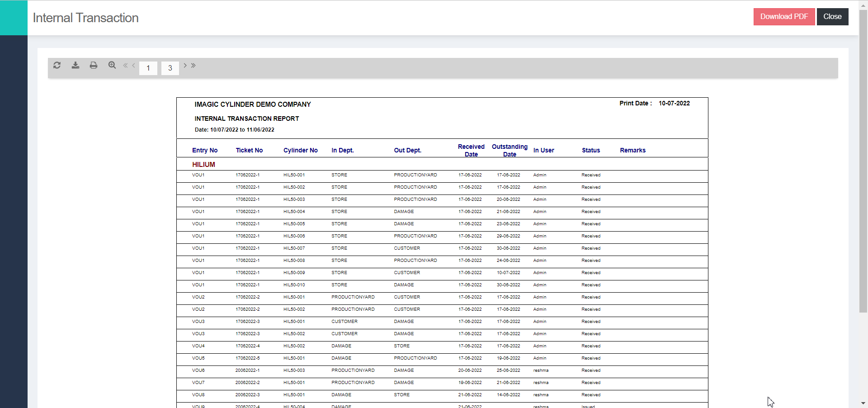Select the HILIUM group heading

tap(203, 164)
